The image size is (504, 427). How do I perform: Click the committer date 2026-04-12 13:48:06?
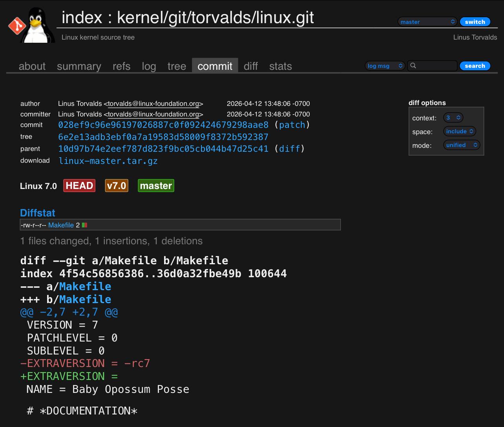pyautogui.click(x=268, y=114)
